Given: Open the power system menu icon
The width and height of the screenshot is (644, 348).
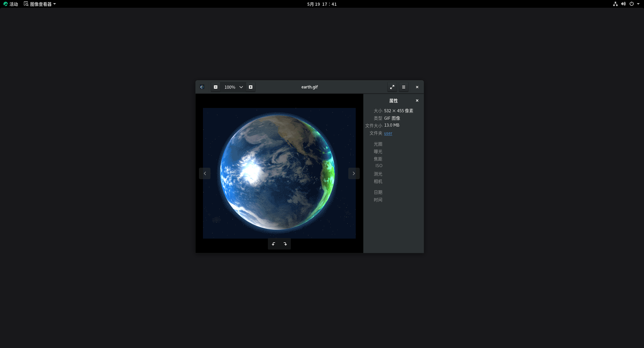Looking at the screenshot, I should pyautogui.click(x=632, y=4).
